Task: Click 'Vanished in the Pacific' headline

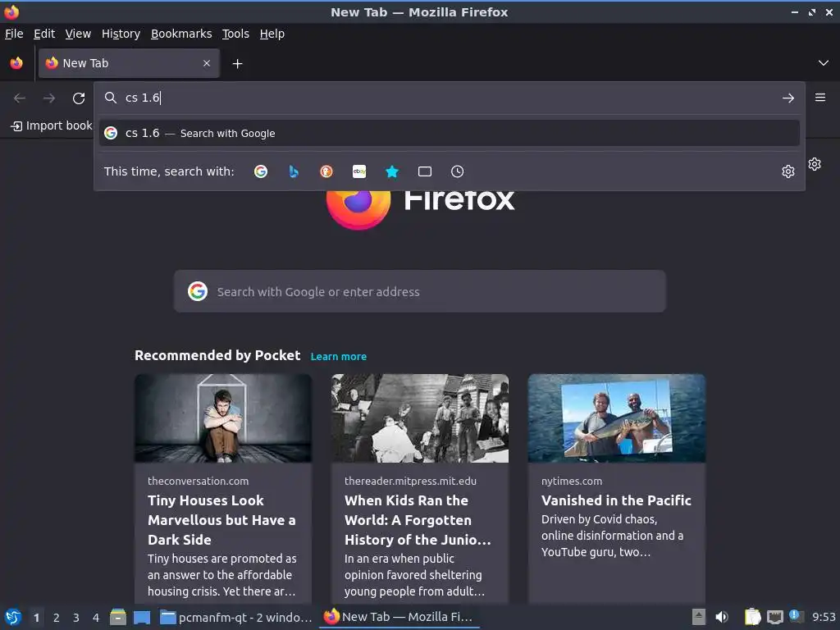Action: [x=616, y=500]
